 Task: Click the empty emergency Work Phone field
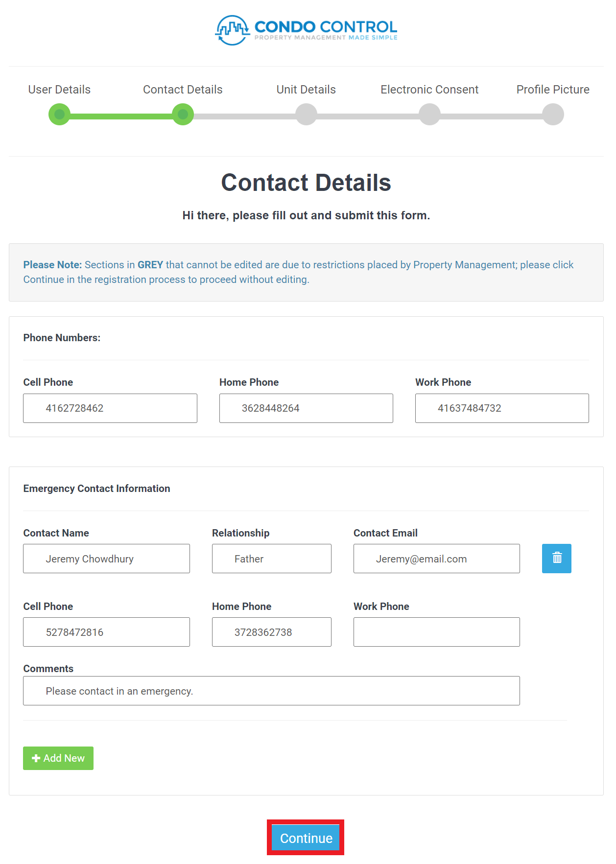[436, 632]
